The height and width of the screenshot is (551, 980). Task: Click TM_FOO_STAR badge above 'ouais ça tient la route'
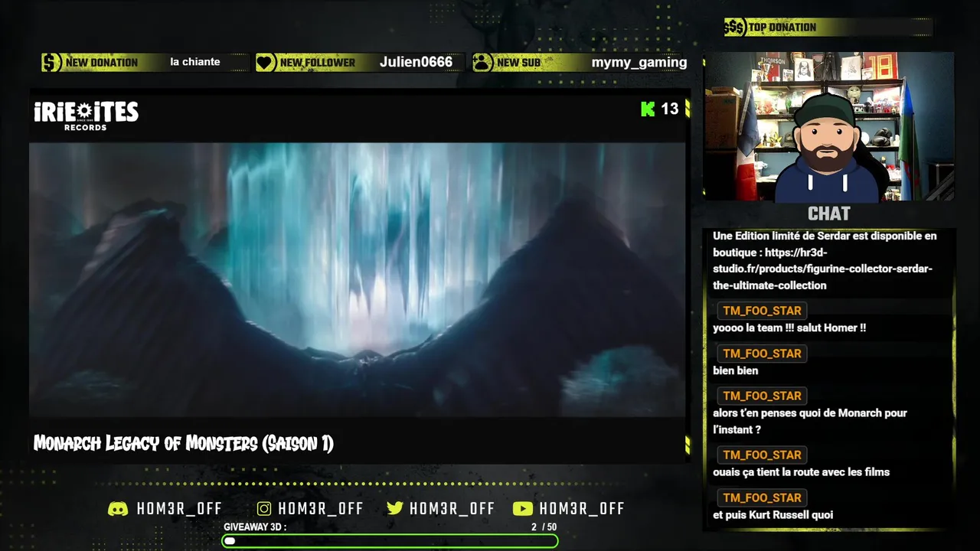[x=762, y=455]
